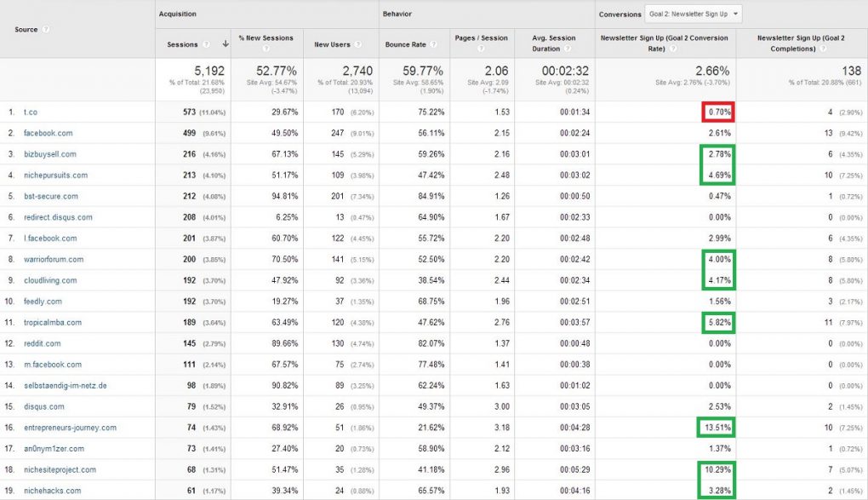Select reddit.com bounce rate 82.07%
The width and height of the screenshot is (868, 500).
431,343
